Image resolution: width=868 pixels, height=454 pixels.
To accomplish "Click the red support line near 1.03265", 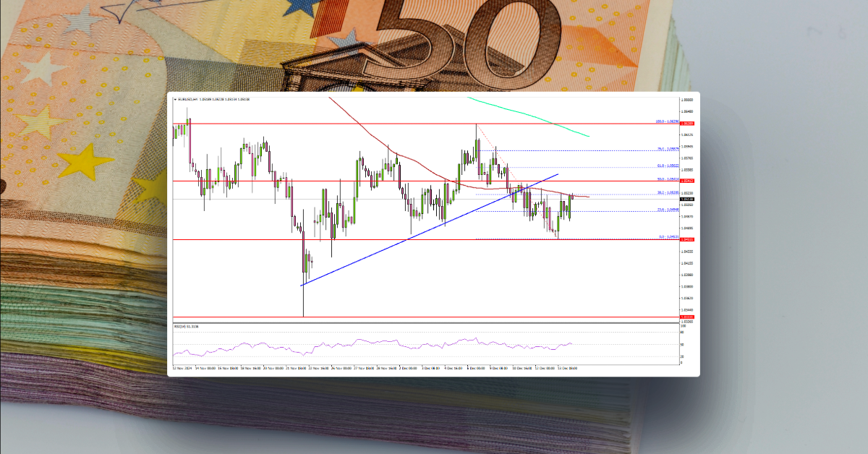I will click(x=434, y=317).
